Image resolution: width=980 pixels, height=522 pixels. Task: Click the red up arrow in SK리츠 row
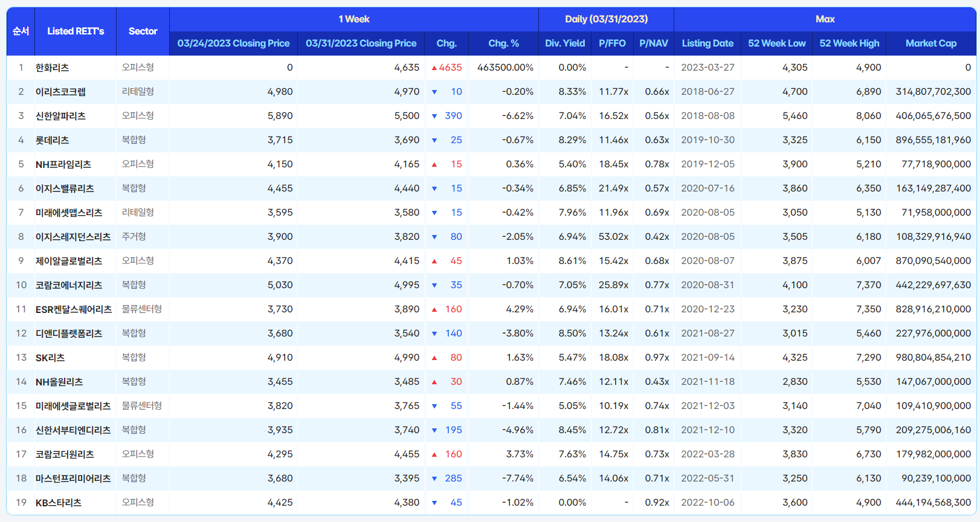[434, 358]
